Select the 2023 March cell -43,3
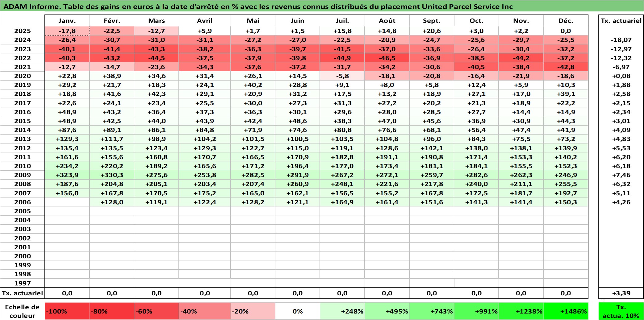 coord(157,49)
